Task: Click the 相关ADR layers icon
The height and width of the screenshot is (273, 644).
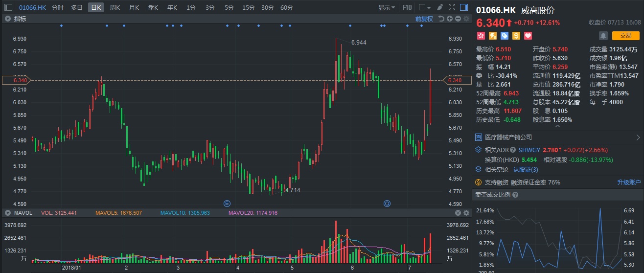Action: pyautogui.click(x=479, y=150)
